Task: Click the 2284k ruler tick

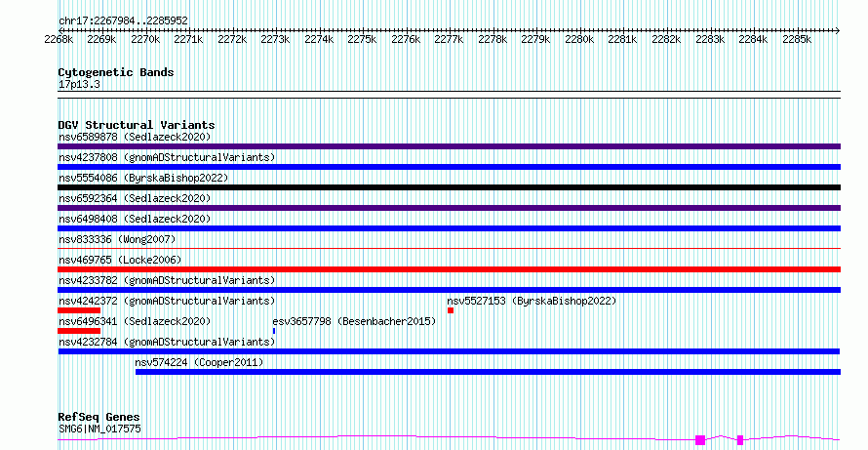Action: 754,40
